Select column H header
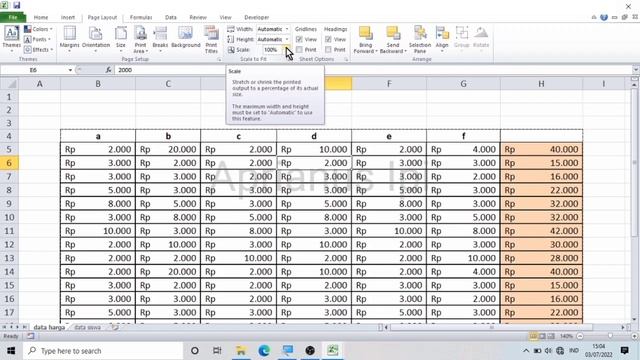The image size is (640, 360). 541,84
